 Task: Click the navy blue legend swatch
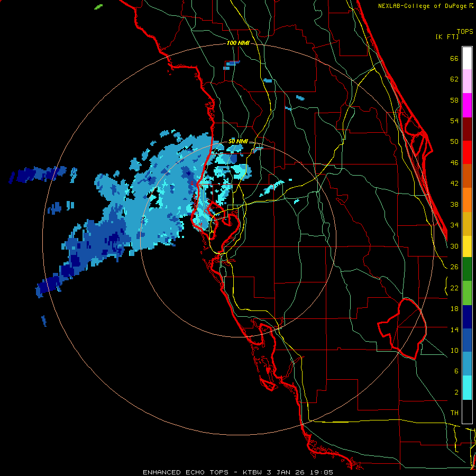(x=467, y=317)
